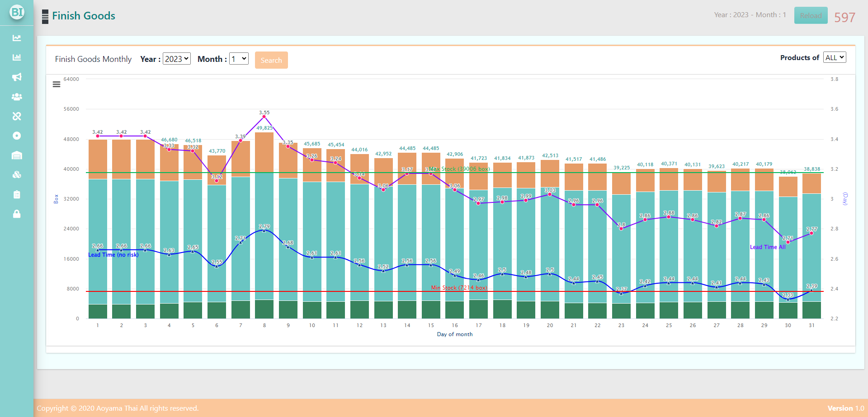Expand the Year dropdown showing 2023
Screen dimensions: 868x417
[x=176, y=59]
